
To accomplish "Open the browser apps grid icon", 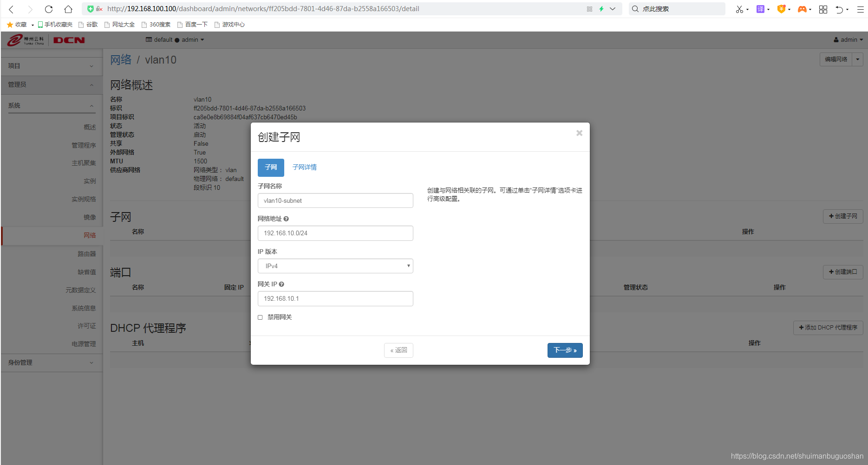I will click(x=823, y=9).
